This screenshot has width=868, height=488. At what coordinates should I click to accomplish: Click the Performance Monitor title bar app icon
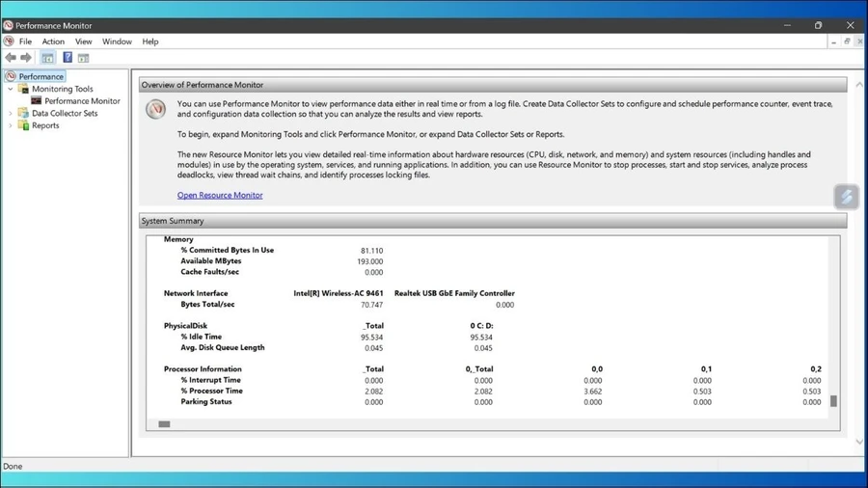tap(9, 25)
